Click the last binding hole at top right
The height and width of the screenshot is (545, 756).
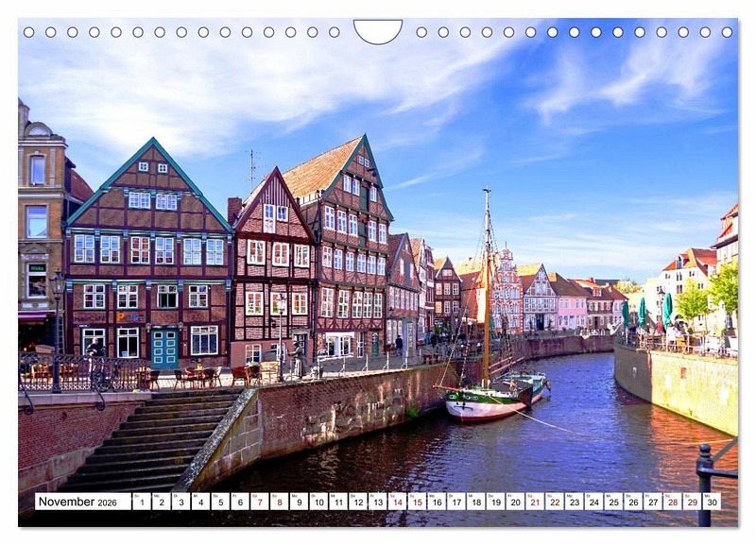pos(727,32)
